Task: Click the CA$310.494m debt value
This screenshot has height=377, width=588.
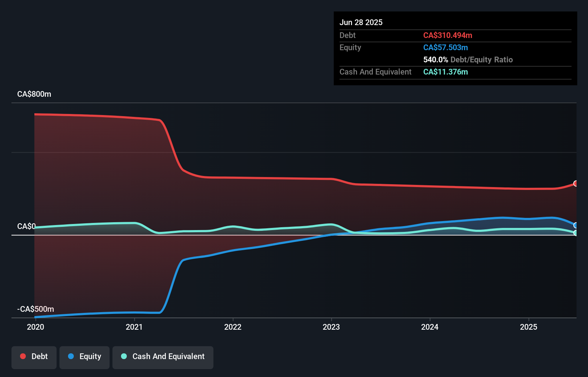Action: pyautogui.click(x=448, y=35)
